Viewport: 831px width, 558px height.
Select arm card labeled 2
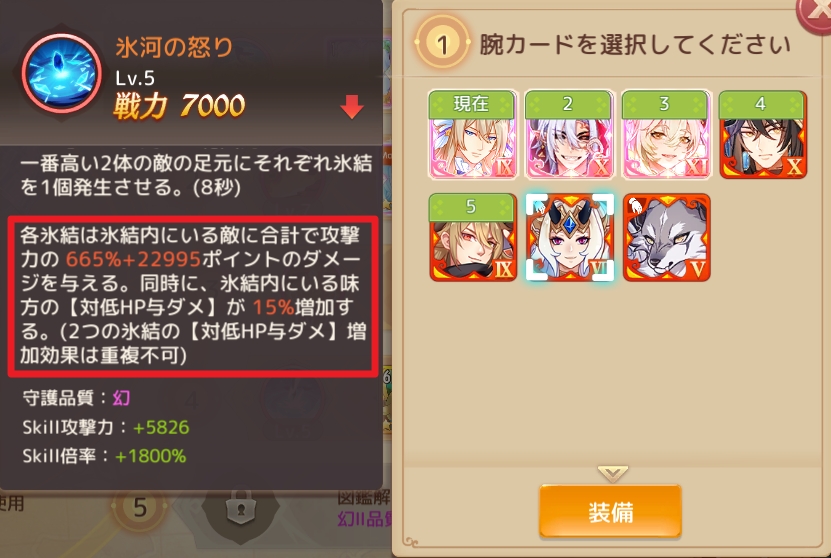[569, 135]
